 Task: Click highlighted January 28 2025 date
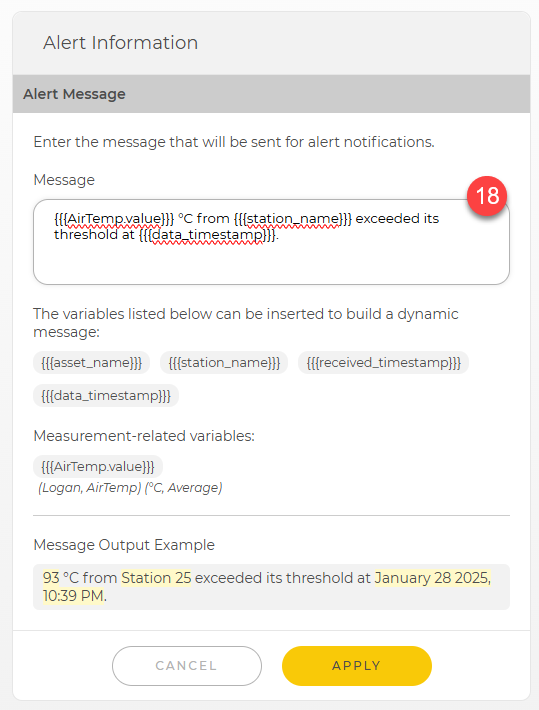pyautogui.click(x=433, y=578)
